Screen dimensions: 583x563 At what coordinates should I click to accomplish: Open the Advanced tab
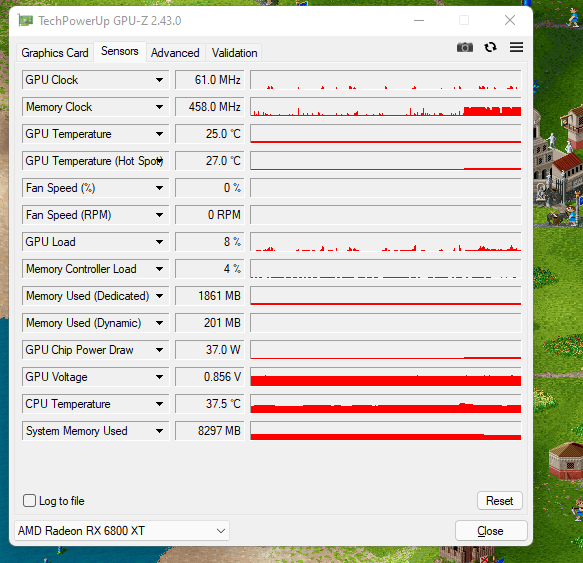click(x=175, y=53)
